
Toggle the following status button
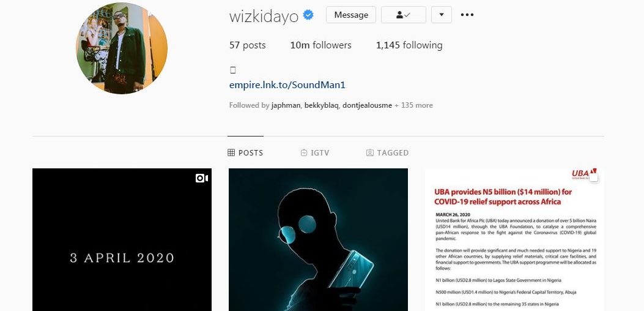[403, 15]
